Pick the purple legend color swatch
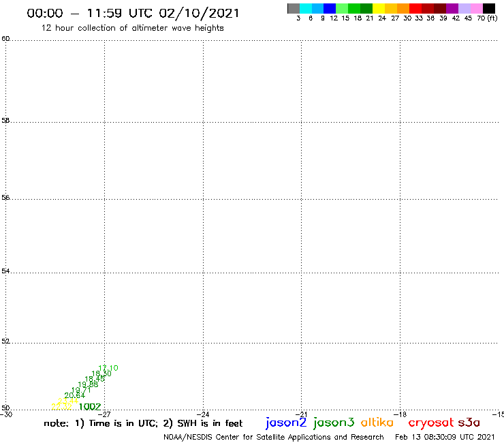Image resolution: width=504 pixels, height=443 pixels. [x=452, y=8]
